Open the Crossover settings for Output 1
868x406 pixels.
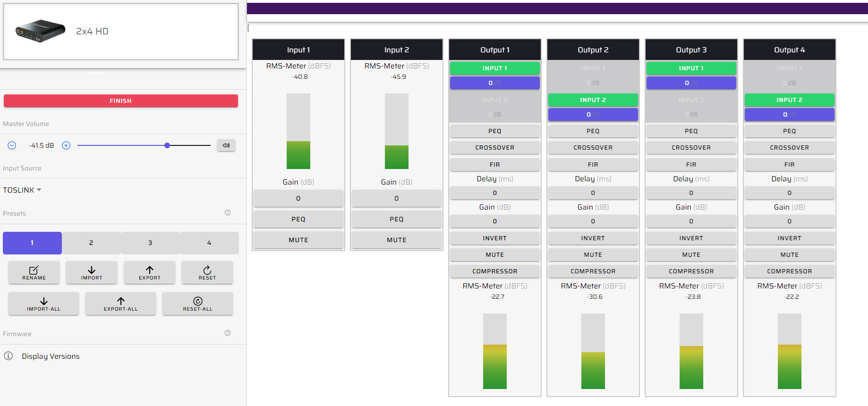[x=494, y=147]
